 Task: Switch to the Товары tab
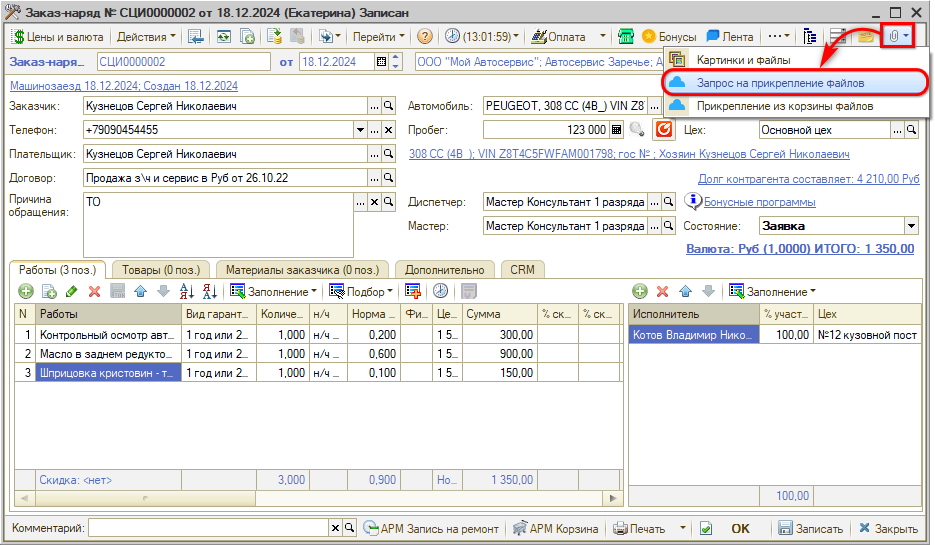(x=160, y=270)
